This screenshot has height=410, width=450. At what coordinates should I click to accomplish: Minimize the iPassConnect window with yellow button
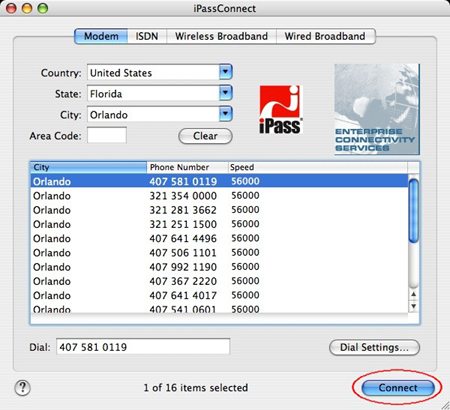(27, 8)
